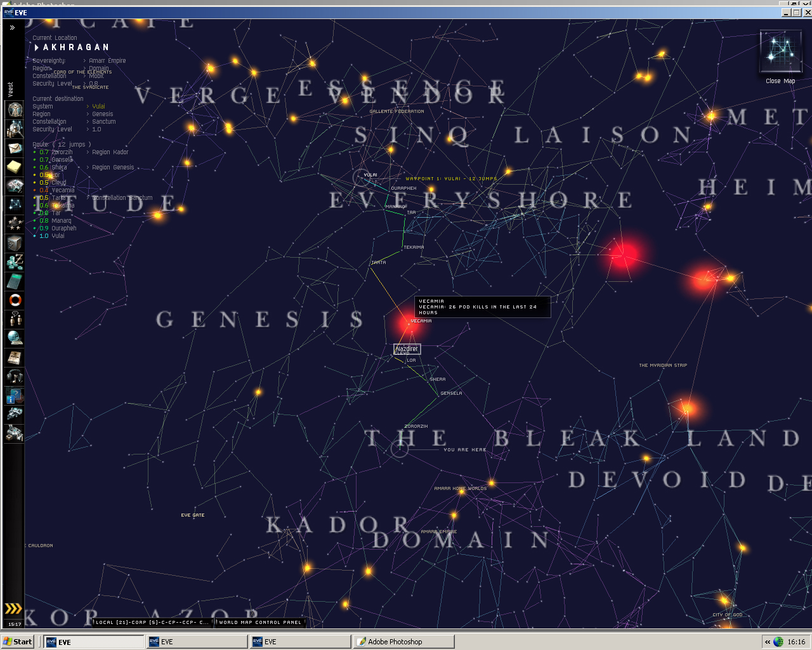This screenshot has height=650, width=812.
Task: Click the Tekaima system label on the map
Action: [x=414, y=248]
